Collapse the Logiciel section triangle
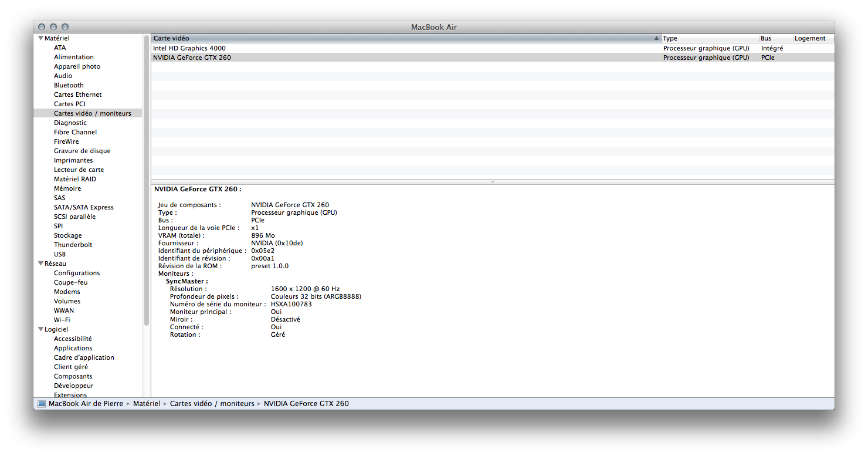 40,329
